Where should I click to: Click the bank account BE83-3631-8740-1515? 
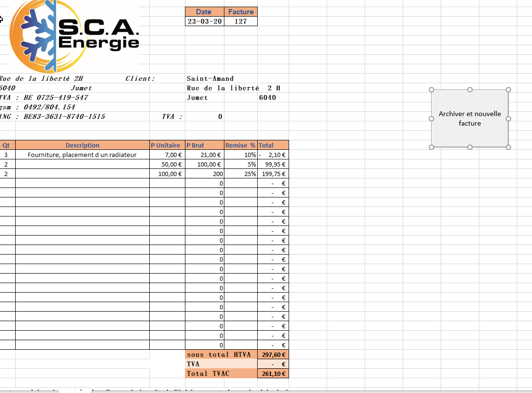(x=64, y=117)
